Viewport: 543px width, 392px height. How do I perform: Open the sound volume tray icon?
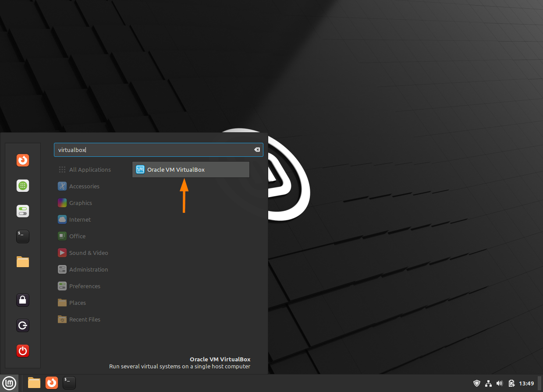tap(500, 383)
